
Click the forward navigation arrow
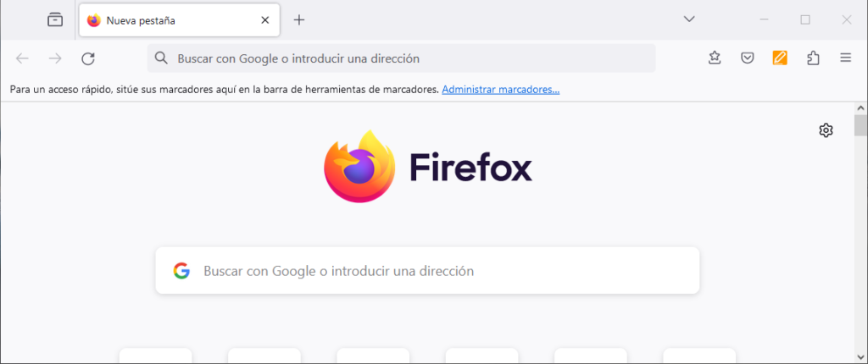[x=55, y=58]
